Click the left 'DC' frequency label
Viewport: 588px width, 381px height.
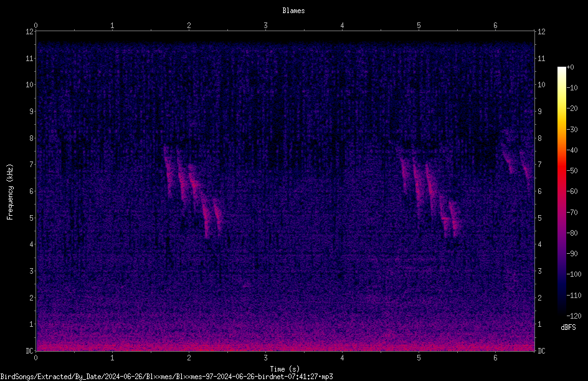point(29,350)
